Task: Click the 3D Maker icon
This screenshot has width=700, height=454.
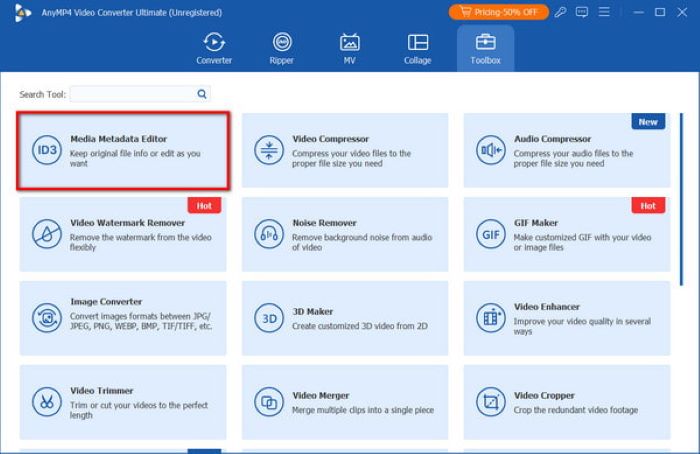Action: [269, 318]
